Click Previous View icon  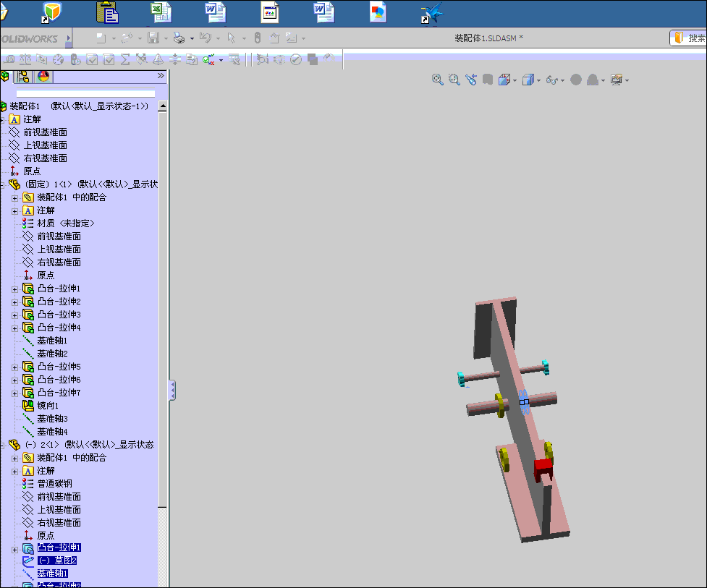[471, 80]
